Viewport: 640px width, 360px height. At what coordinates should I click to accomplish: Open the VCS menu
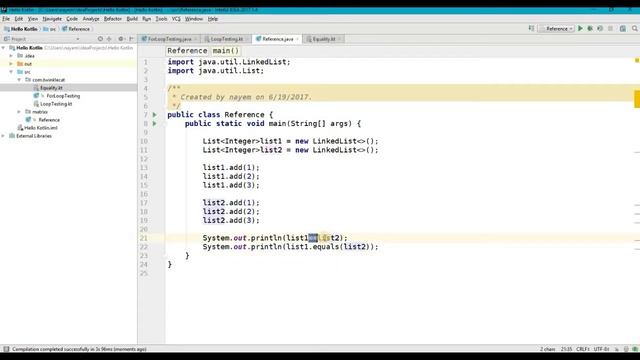(176, 19)
